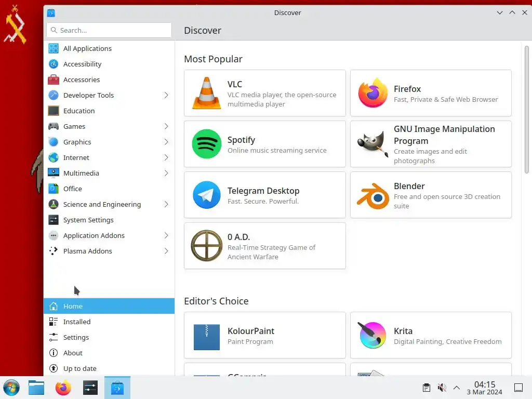
Task: Open the About page
Action: 109,353
